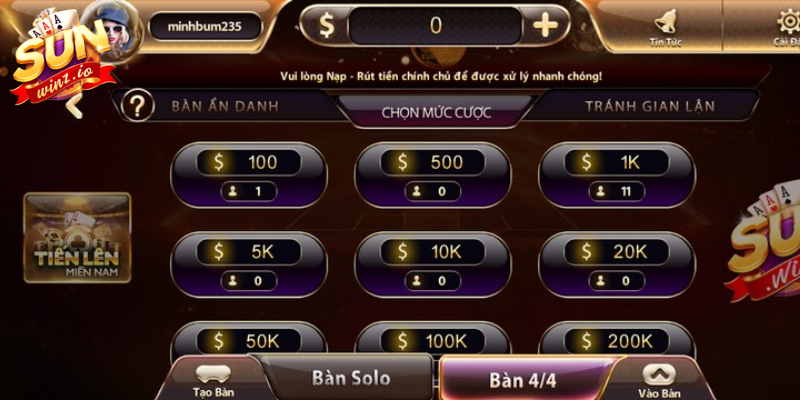Click the dollar balance display
The height and width of the screenshot is (400, 800).
435,26
